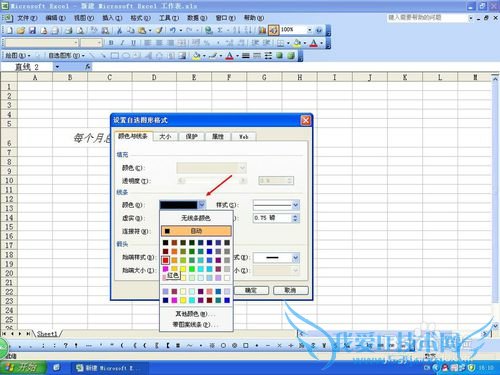
Task: Switch to the 保护 (Protection) tab
Action: pos(191,137)
